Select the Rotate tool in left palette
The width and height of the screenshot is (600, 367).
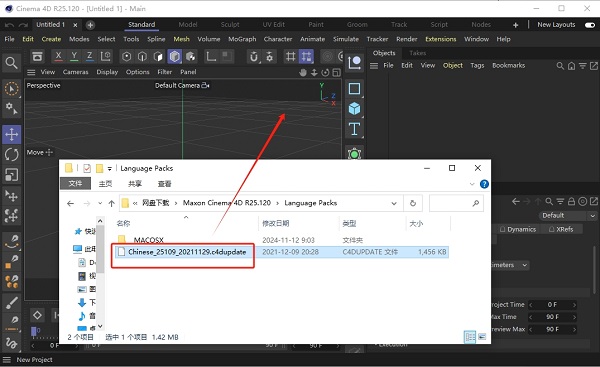(11, 155)
